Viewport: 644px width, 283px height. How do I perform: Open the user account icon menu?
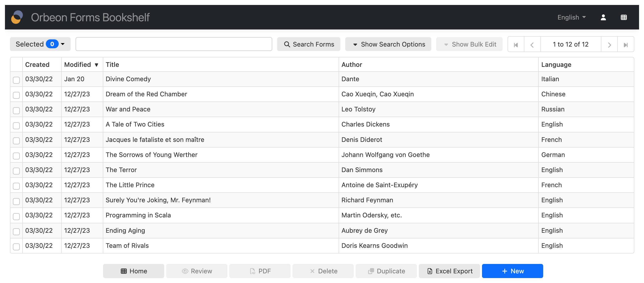(603, 17)
